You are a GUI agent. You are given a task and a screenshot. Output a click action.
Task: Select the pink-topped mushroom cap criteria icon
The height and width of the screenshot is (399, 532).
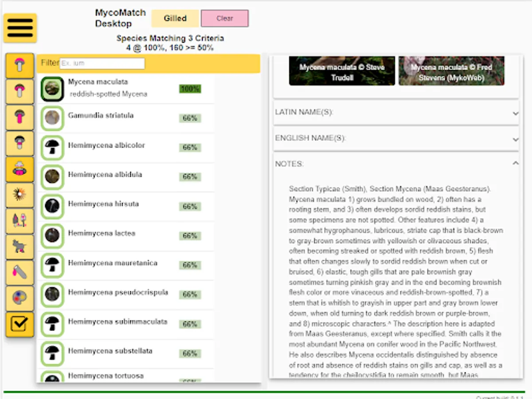(20, 66)
